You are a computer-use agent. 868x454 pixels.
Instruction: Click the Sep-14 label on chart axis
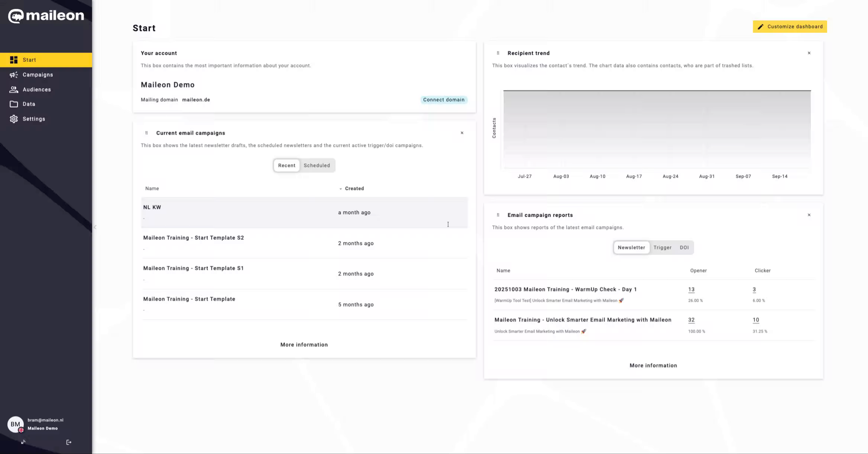pyautogui.click(x=780, y=176)
